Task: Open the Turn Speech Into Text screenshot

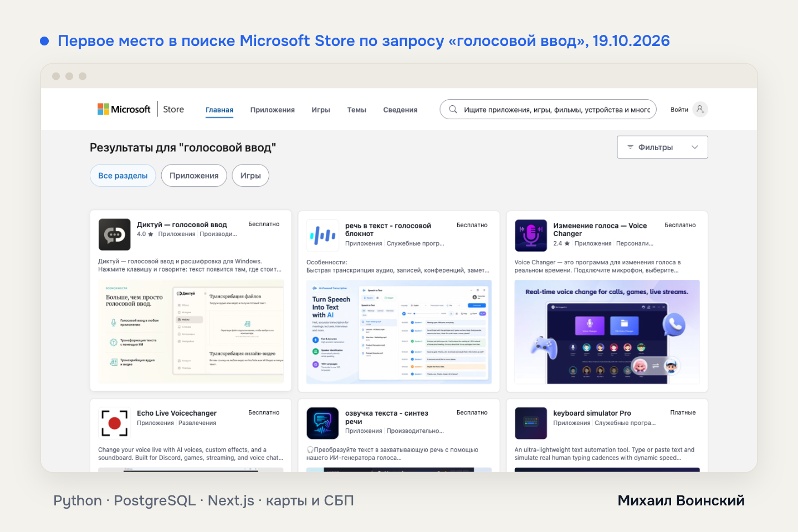Action: tap(399, 332)
